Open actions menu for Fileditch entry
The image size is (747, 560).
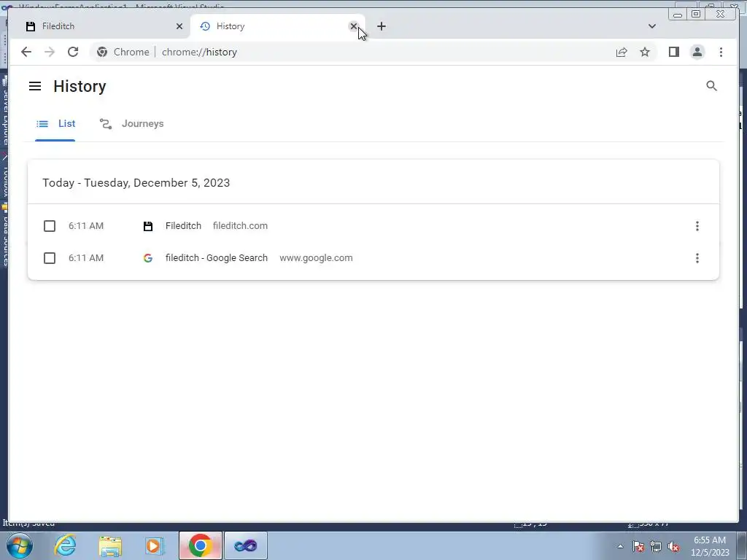[x=697, y=226]
